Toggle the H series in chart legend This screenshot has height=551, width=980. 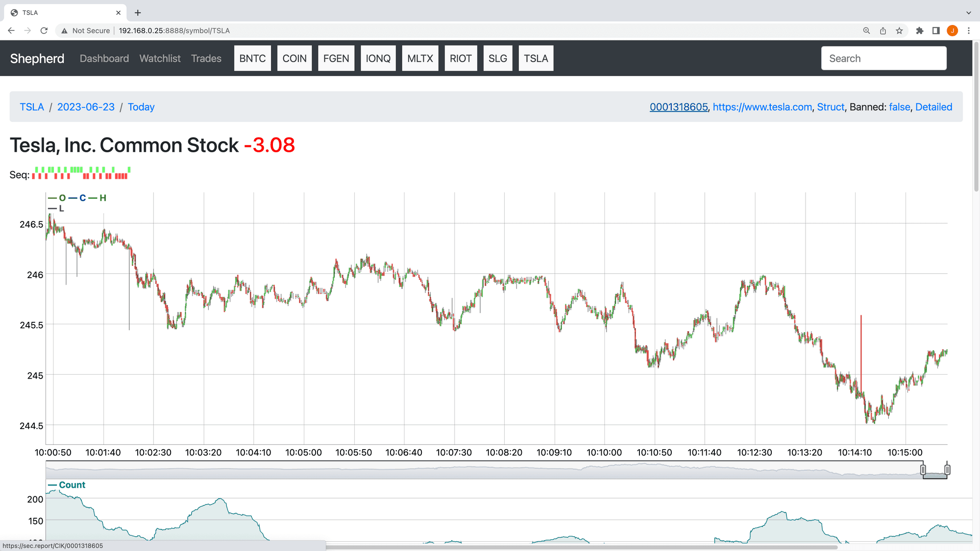pyautogui.click(x=102, y=198)
